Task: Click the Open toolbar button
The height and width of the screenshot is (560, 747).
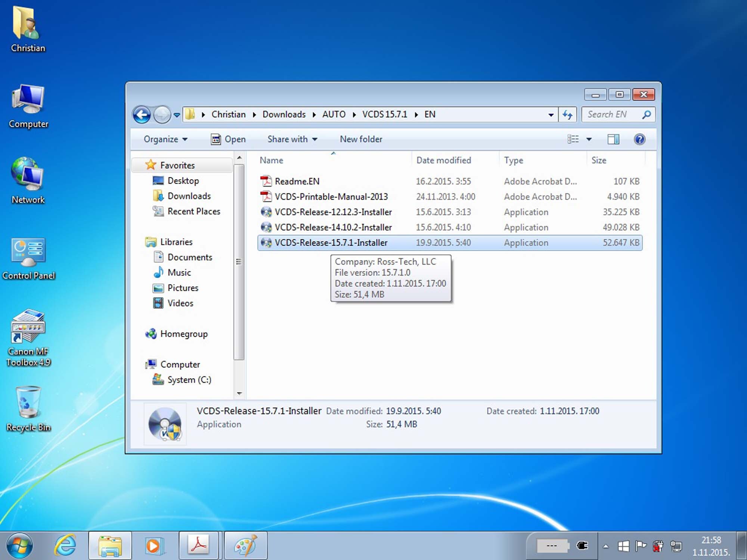Action: point(228,139)
